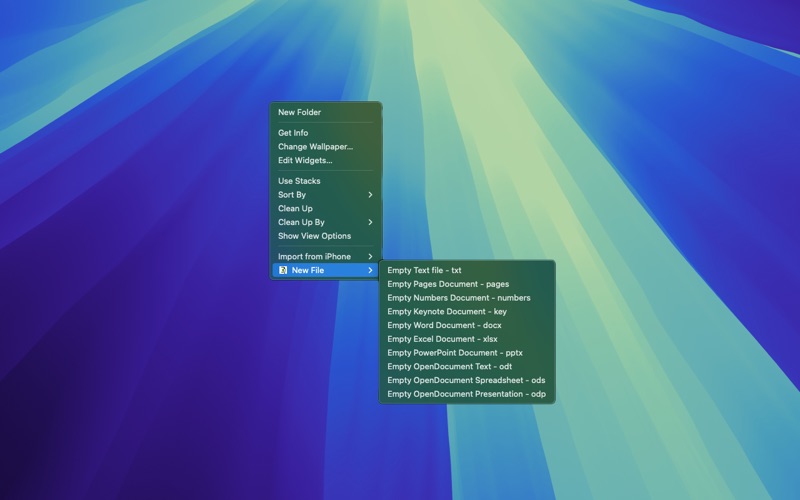The image size is (800, 500).
Task: Expand the Clean Up By submenu arrow
Action: [370, 222]
